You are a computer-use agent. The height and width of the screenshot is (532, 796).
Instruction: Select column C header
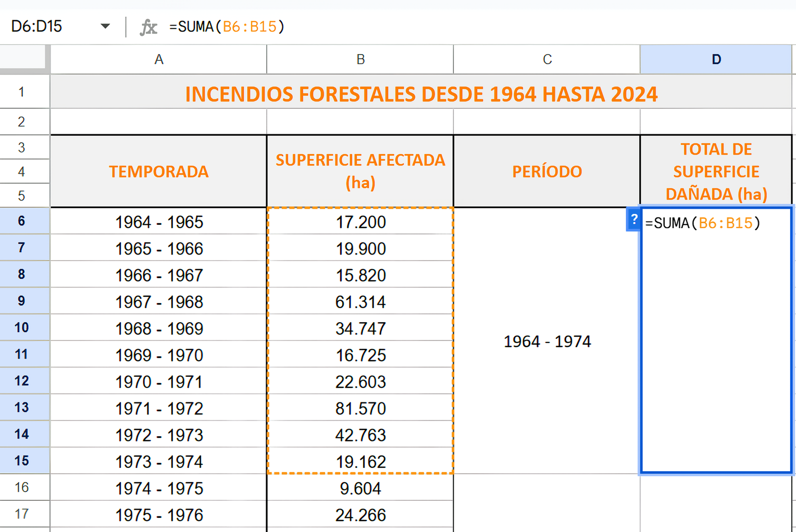[547, 59]
